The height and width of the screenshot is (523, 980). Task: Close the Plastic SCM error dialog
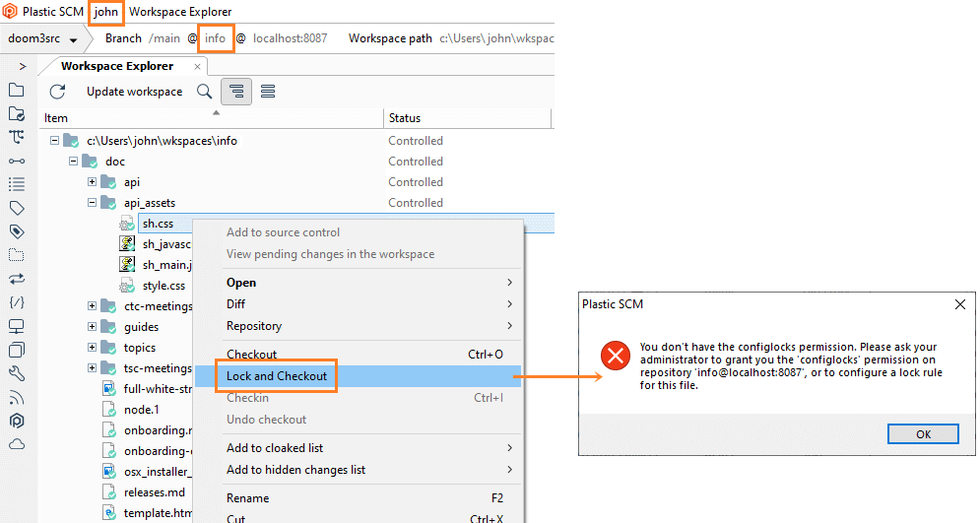pos(960,304)
